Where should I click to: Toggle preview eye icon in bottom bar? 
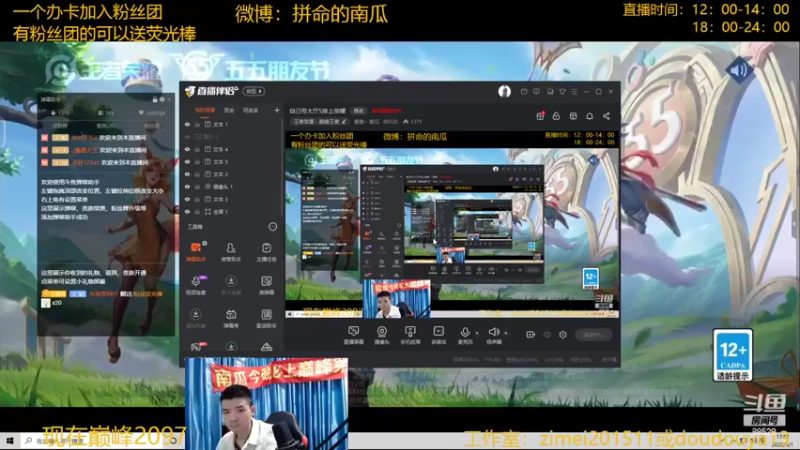547,335
